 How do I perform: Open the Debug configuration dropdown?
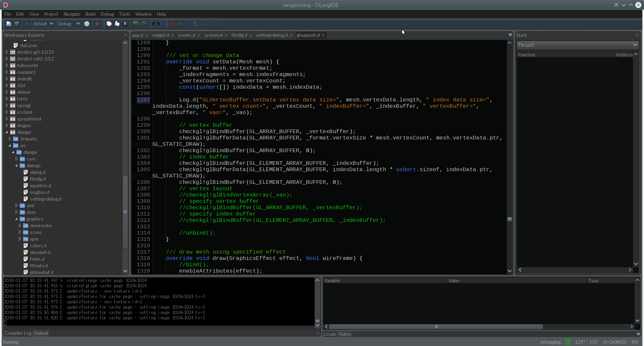69,24
